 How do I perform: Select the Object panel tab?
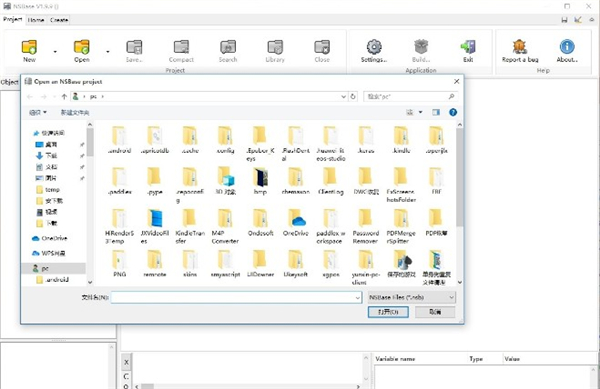[x=10, y=82]
